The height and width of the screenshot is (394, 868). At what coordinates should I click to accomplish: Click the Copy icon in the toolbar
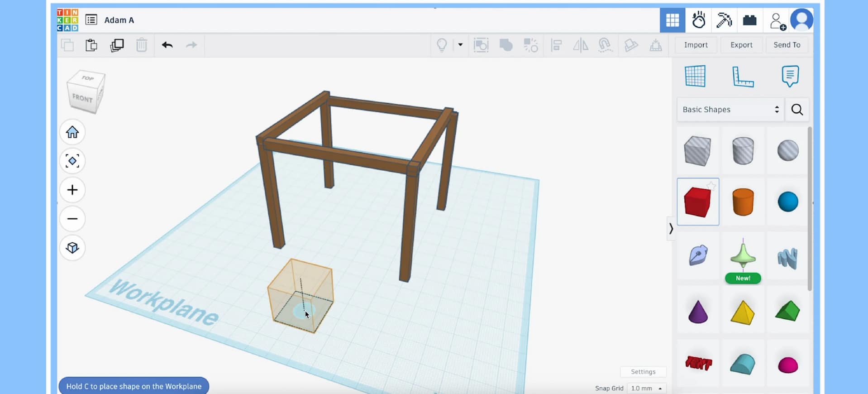[x=67, y=45]
